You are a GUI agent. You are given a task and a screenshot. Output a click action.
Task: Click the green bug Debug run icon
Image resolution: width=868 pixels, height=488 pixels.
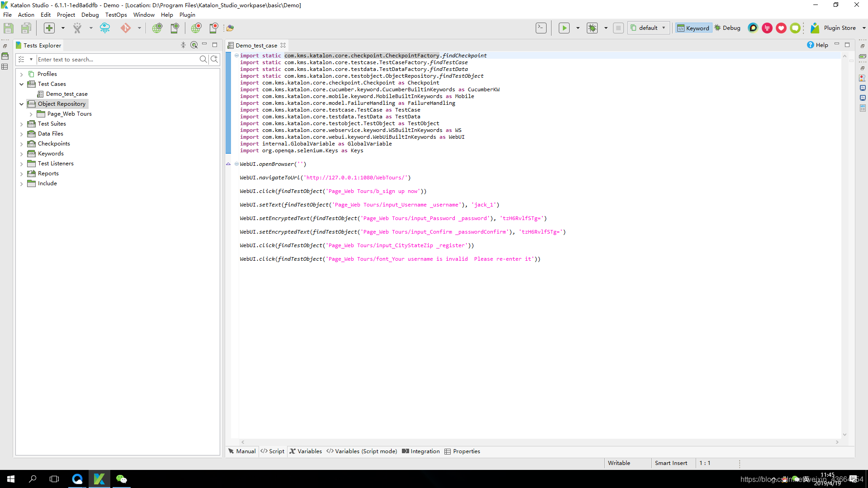point(592,28)
